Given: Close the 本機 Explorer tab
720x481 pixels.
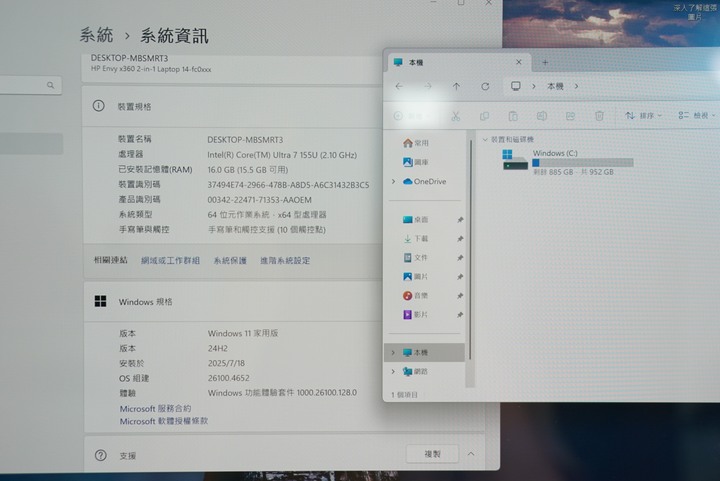Looking at the screenshot, I should coord(518,62).
